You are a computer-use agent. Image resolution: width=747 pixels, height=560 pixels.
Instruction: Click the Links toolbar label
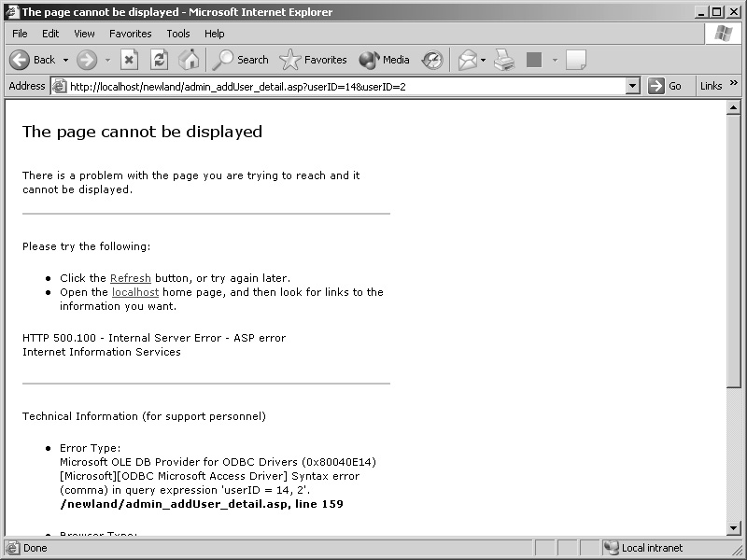(712, 86)
